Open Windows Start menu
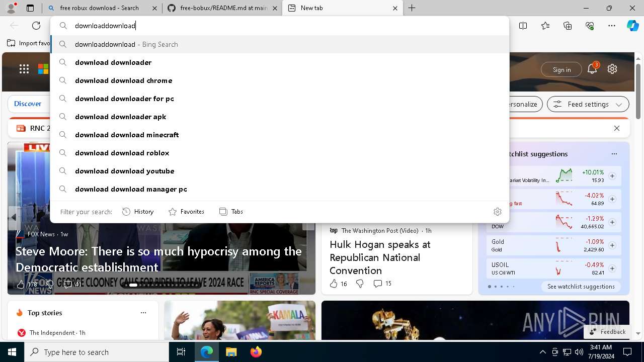The image size is (644, 362). tap(12, 352)
